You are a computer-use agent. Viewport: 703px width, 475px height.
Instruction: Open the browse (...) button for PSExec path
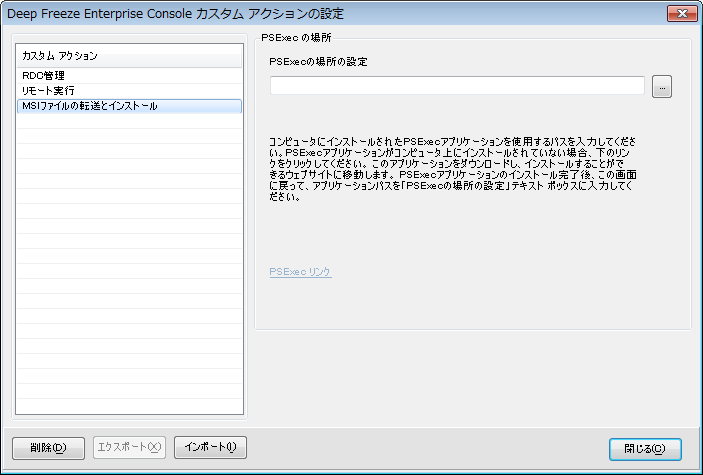coord(662,87)
